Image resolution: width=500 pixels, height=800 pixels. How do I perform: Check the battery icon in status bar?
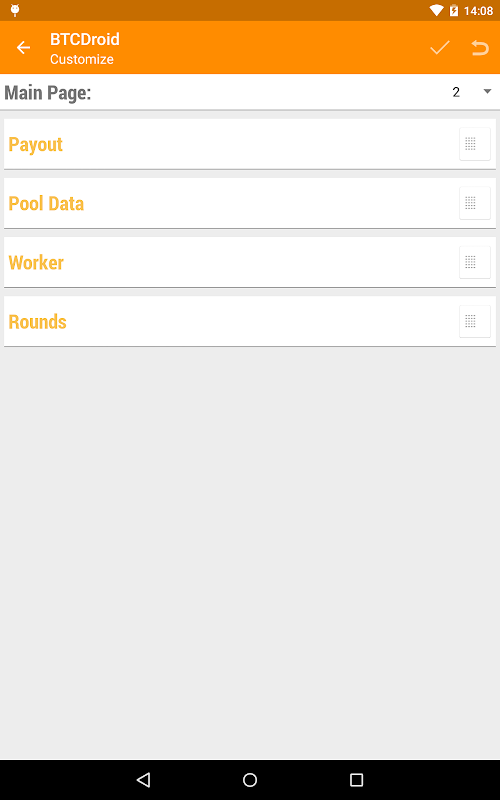coord(454,10)
